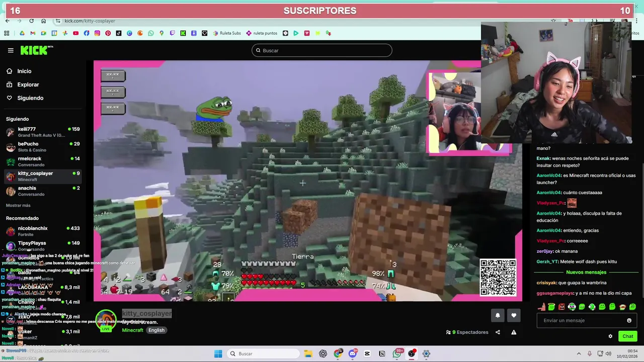Click the microphone tray icon
This screenshot has width=644, height=362.
click(590, 353)
